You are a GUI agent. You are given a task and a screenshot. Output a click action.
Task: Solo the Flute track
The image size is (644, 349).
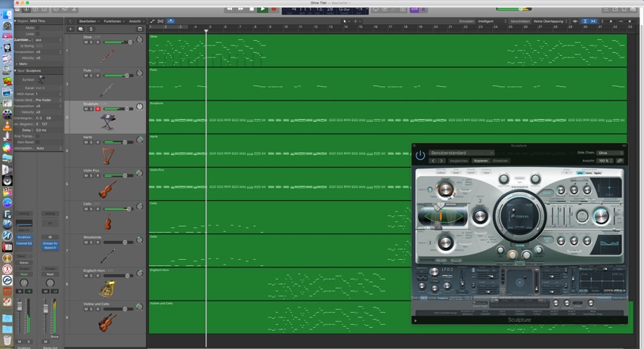[x=91, y=76]
